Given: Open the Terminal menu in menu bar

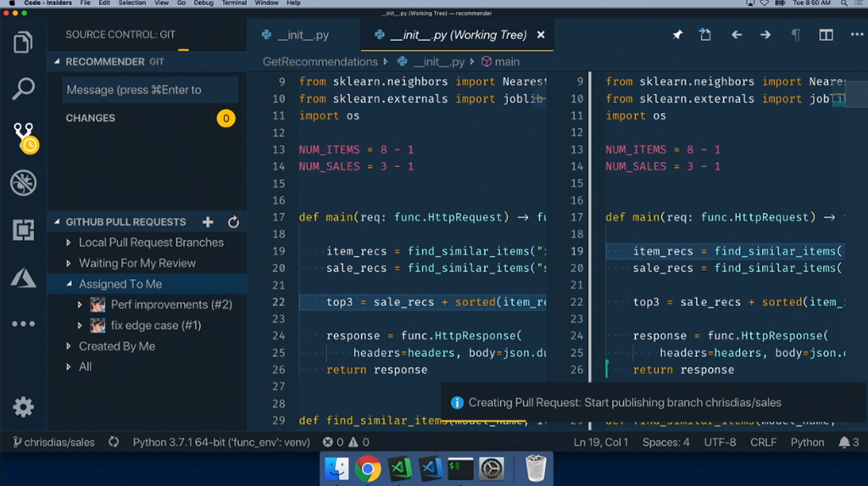Looking at the screenshot, I should point(234,3).
